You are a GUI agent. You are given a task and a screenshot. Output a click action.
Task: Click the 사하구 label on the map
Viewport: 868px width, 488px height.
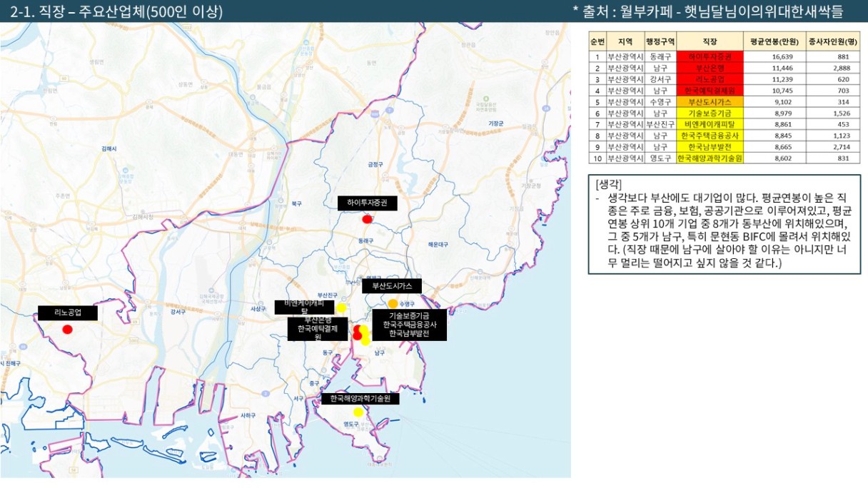(x=248, y=415)
